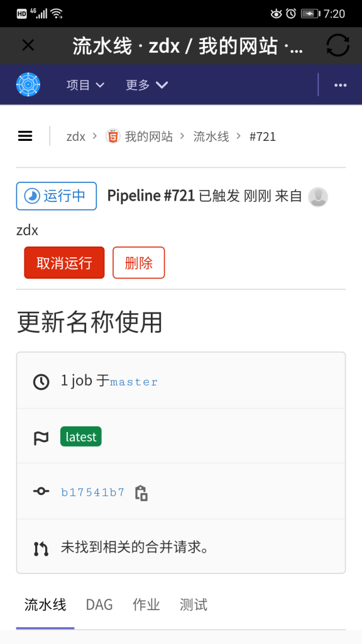Image resolution: width=362 pixels, height=644 pixels.
Task: Copy commit SHA with clipboard icon
Action: click(x=141, y=493)
